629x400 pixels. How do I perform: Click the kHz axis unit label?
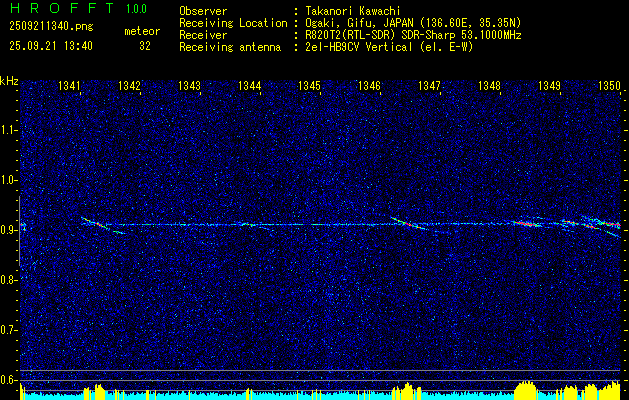coord(9,81)
